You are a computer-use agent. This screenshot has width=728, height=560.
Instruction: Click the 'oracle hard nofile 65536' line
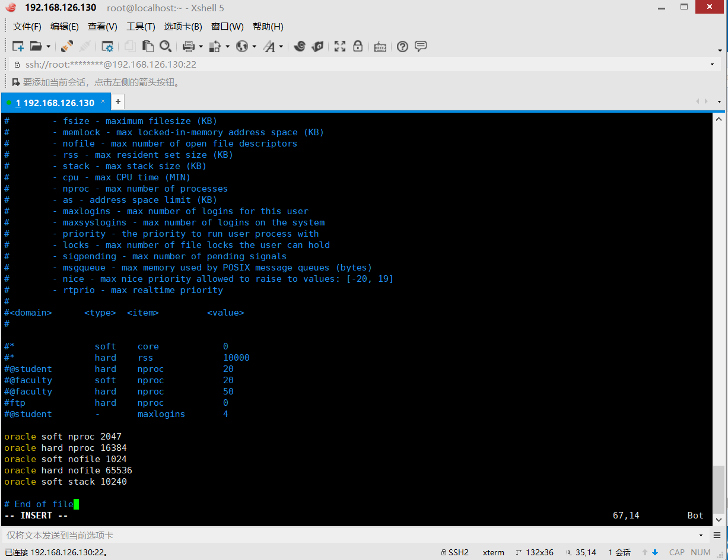click(x=68, y=470)
